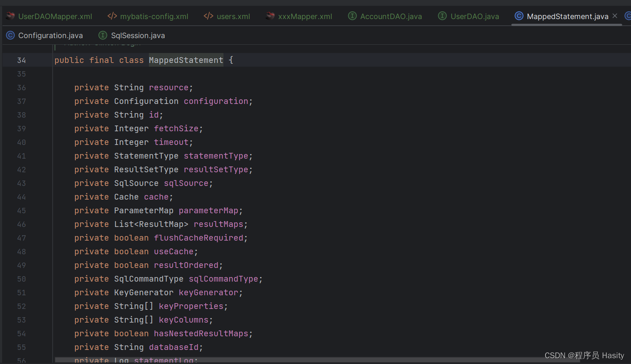Click the configuration field name
The height and width of the screenshot is (364, 631).
pos(216,101)
